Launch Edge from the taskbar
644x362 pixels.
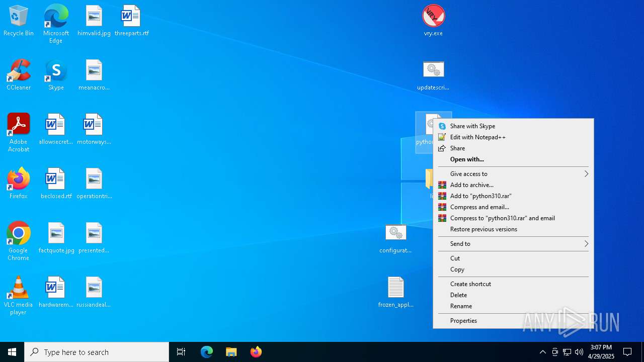[x=207, y=352]
